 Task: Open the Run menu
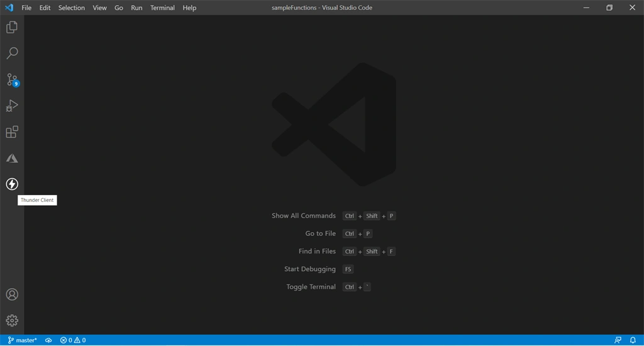click(136, 8)
